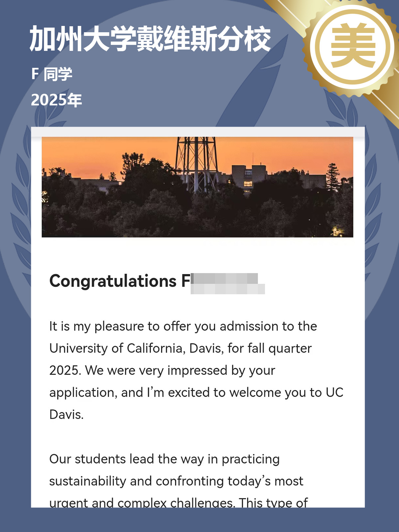This screenshot has width=399, height=532.
Task: Click the F 同学 label
Action: pyautogui.click(x=52, y=74)
